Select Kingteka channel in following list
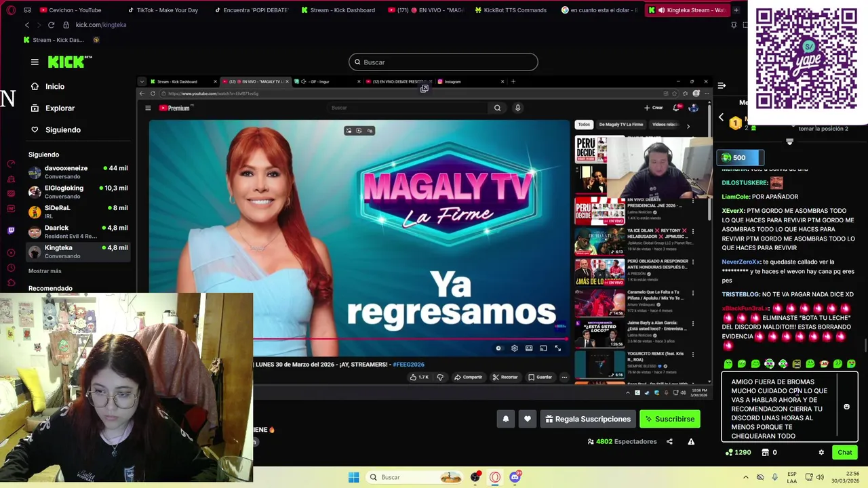 coord(78,251)
